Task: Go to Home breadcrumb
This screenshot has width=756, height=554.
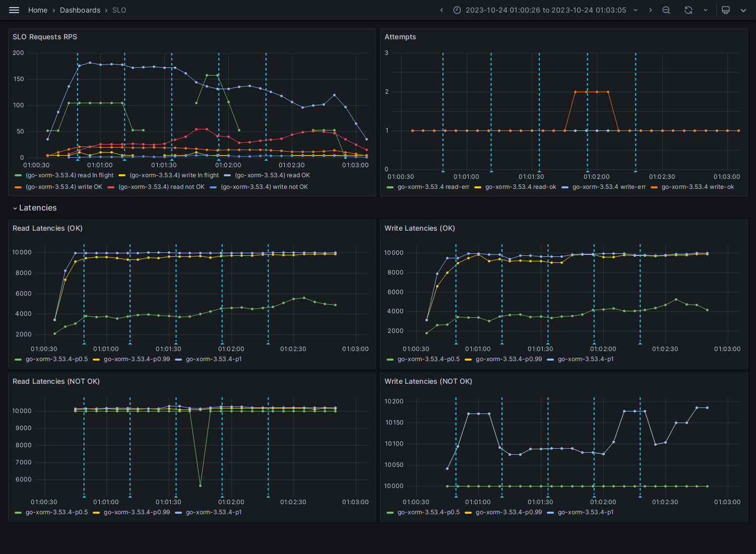Action: point(38,10)
